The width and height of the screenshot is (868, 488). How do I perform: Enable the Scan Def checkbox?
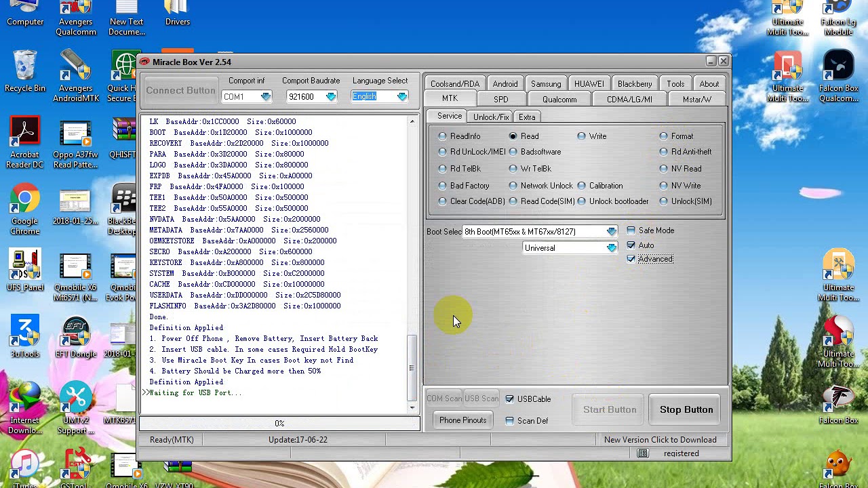tap(510, 421)
